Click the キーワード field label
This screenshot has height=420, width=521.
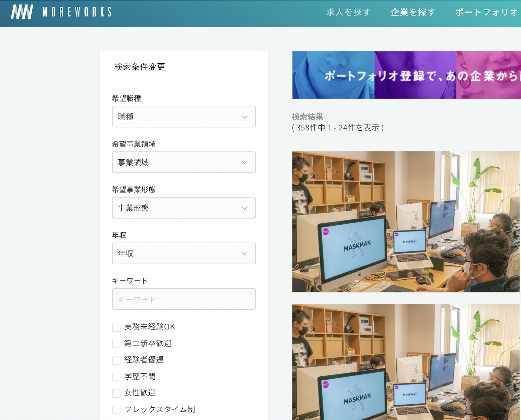click(x=130, y=281)
